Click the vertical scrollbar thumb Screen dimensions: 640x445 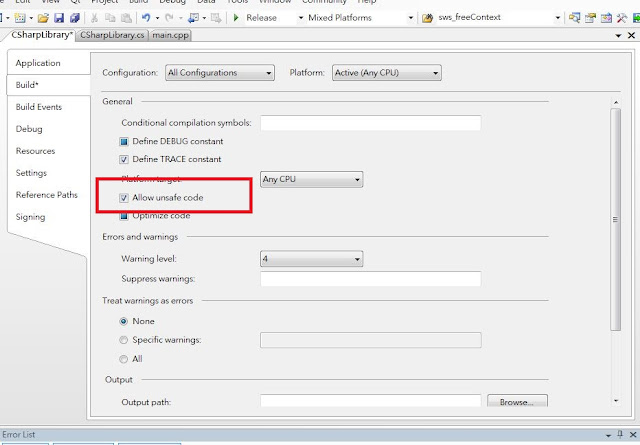(616, 220)
